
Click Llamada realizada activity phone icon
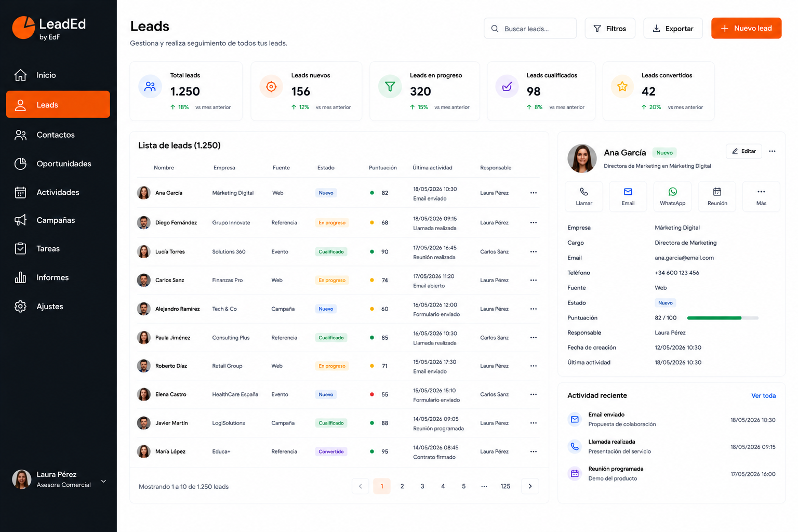575,446
